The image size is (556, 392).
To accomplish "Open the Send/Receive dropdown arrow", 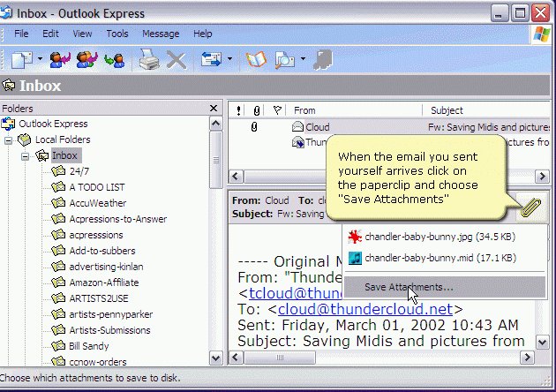I will point(229,59).
